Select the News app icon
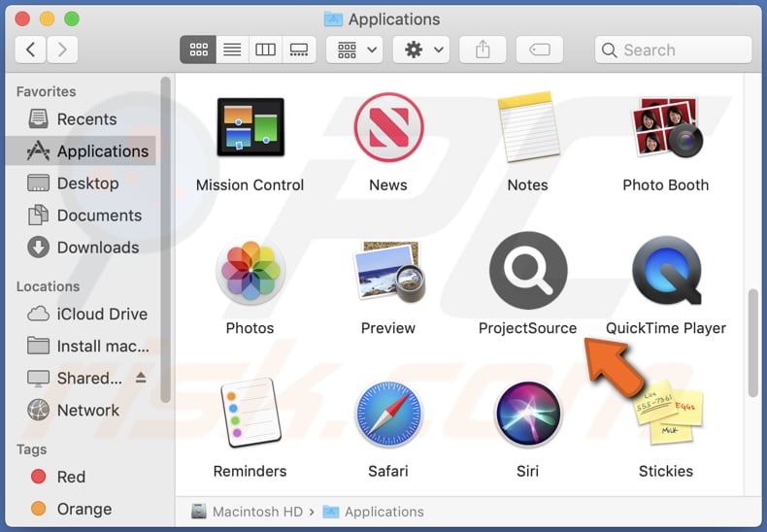 click(x=388, y=127)
